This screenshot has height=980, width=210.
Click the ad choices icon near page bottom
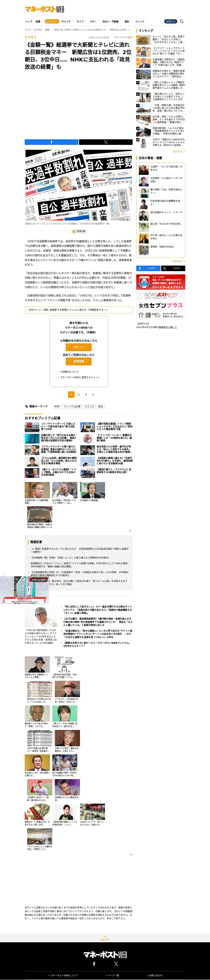[131, 854]
